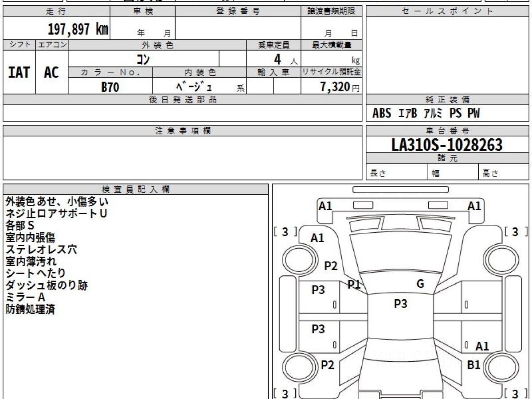
Task: Click the 幅 dimension label
Action: (x=435, y=174)
